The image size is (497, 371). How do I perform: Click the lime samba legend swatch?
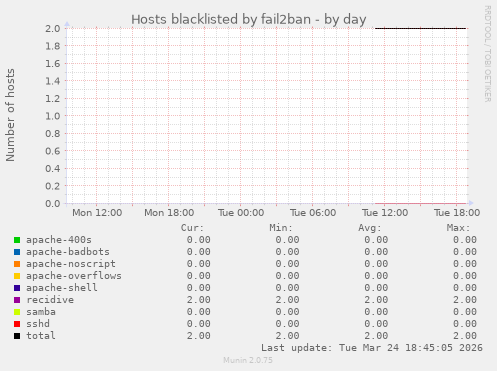tap(17, 312)
